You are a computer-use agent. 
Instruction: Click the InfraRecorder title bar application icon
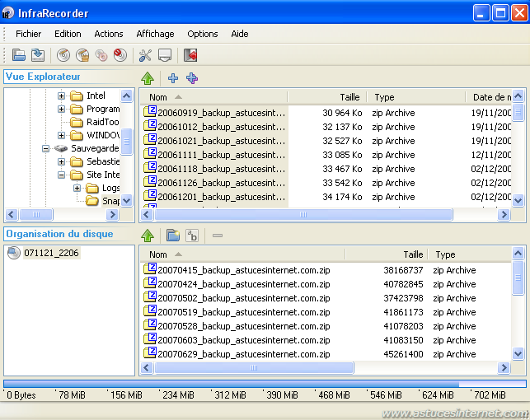pyautogui.click(x=8, y=13)
